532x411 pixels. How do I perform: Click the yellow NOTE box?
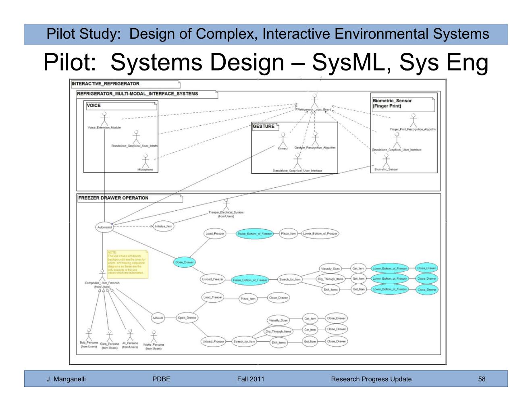127,264
